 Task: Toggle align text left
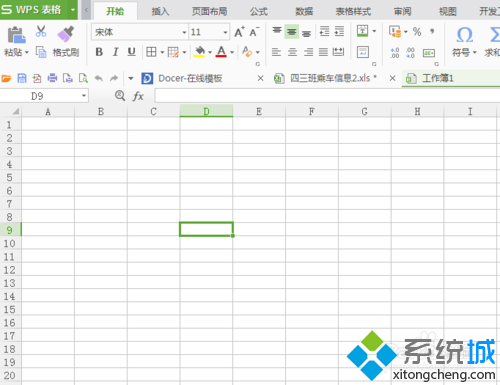coord(276,52)
